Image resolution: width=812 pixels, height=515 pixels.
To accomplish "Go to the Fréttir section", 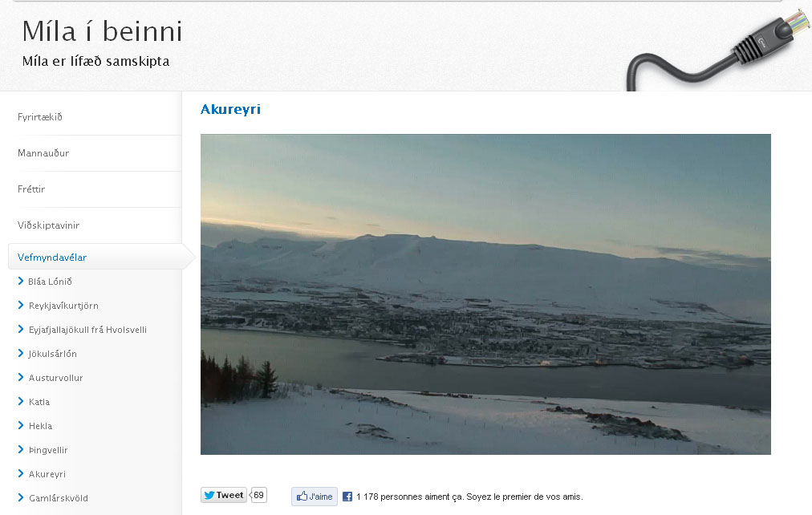I will point(31,189).
